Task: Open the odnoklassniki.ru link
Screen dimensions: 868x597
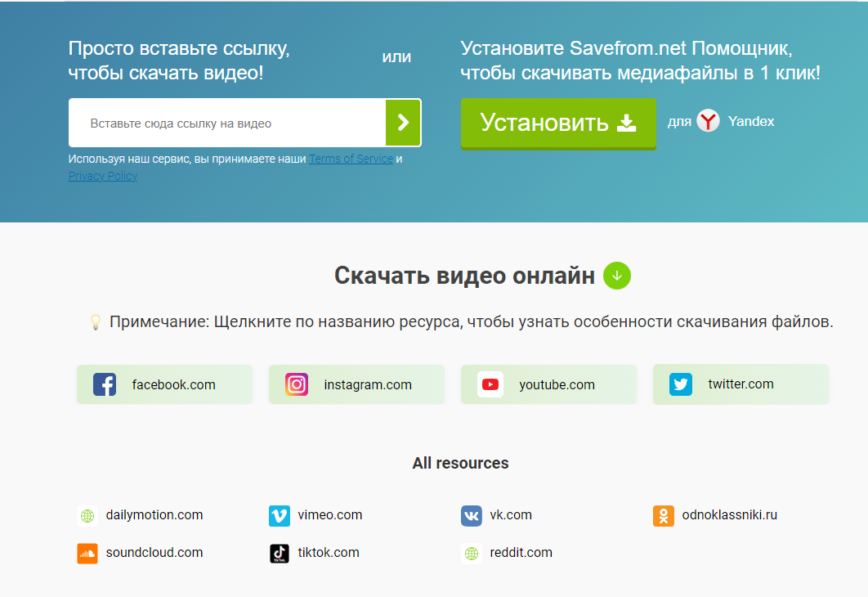Action: (x=730, y=514)
